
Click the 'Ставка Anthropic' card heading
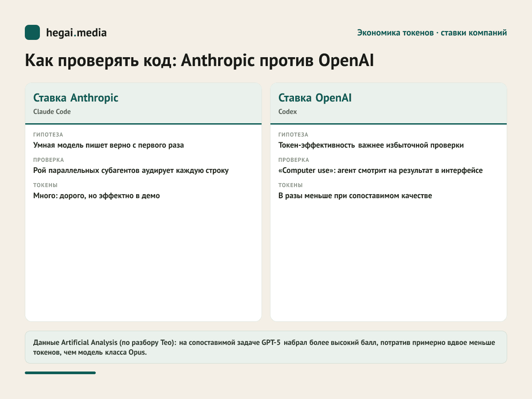[x=76, y=98]
